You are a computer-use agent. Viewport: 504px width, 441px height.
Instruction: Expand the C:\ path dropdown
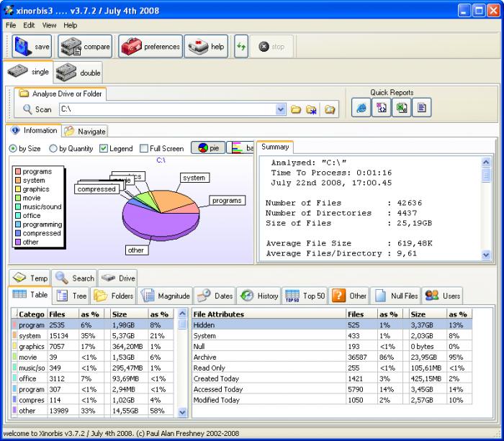coord(281,109)
